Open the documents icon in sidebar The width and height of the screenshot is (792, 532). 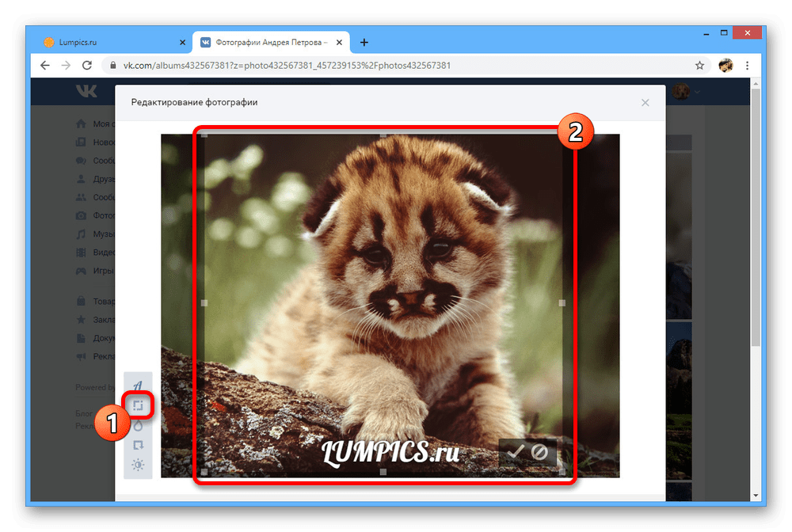[81, 338]
